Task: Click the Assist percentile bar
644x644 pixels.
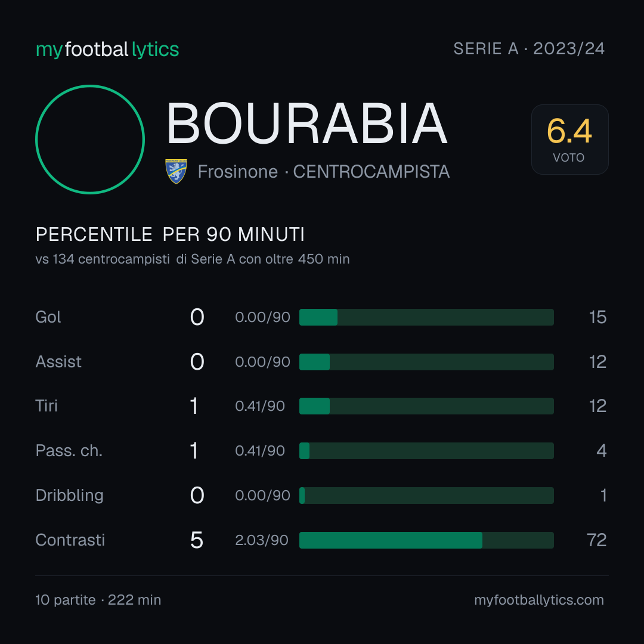Action: click(x=426, y=362)
